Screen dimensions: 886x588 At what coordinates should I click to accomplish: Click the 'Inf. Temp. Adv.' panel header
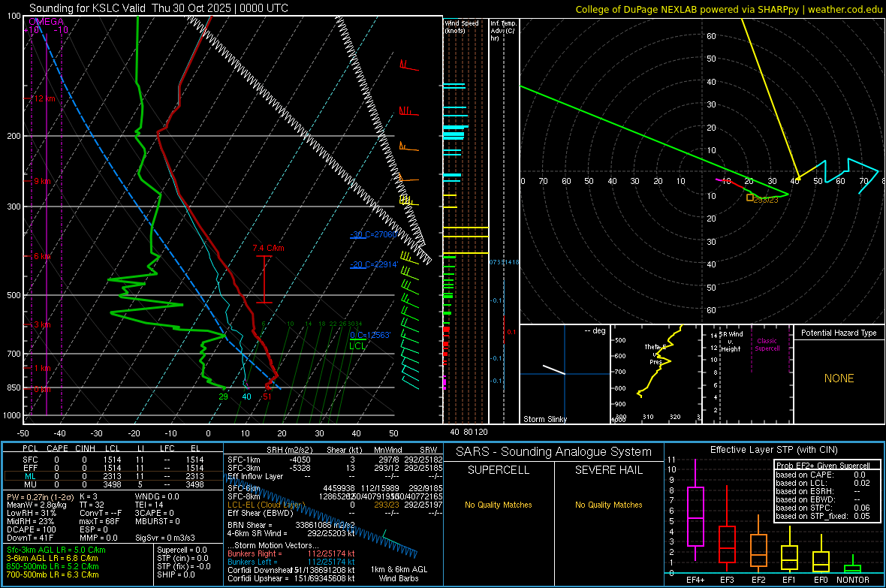pos(503,31)
